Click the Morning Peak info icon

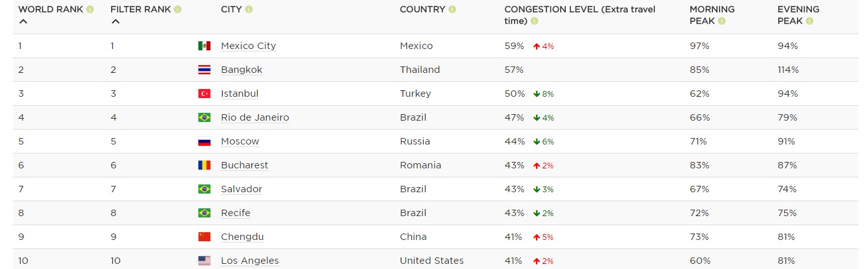[x=721, y=21]
